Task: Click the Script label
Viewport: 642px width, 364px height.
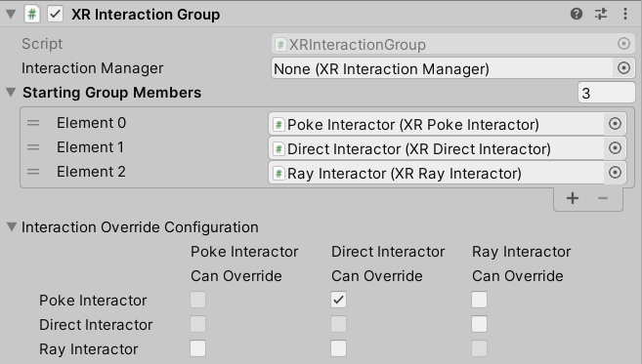Action: (x=42, y=44)
